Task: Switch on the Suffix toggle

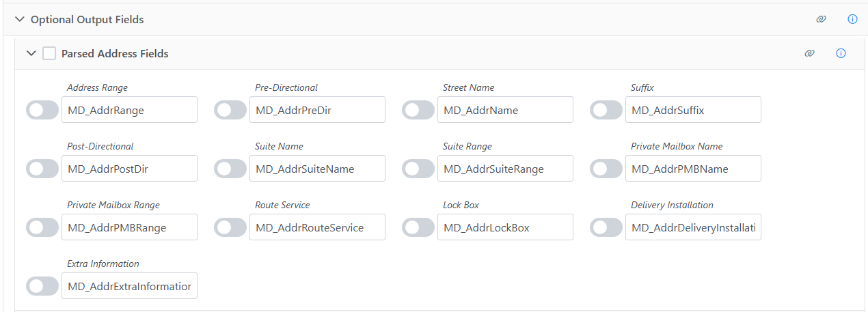Action: 606,110
